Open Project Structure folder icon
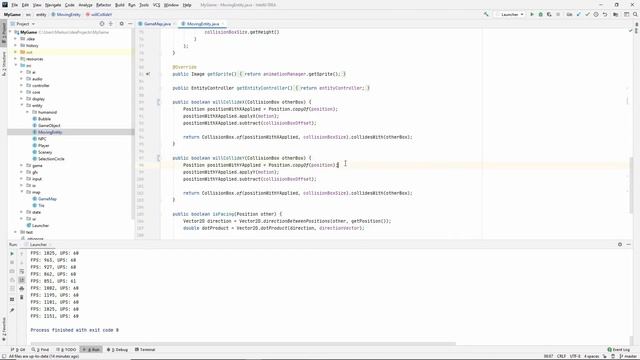The image size is (640, 360). (x=616, y=14)
